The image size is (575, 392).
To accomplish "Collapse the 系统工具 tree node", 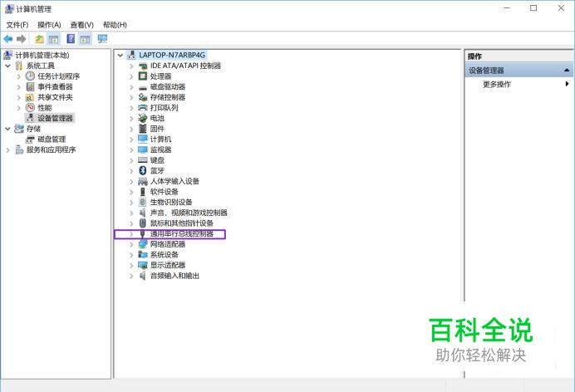I will (x=7, y=66).
